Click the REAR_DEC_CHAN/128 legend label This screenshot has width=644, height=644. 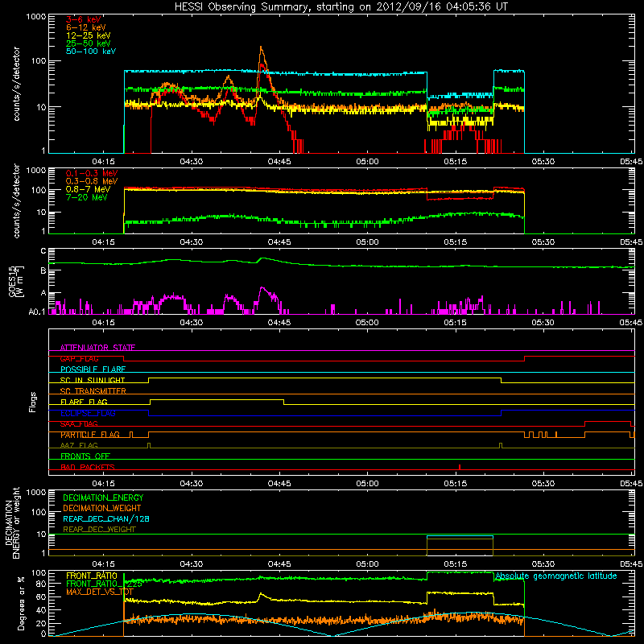tap(106, 518)
